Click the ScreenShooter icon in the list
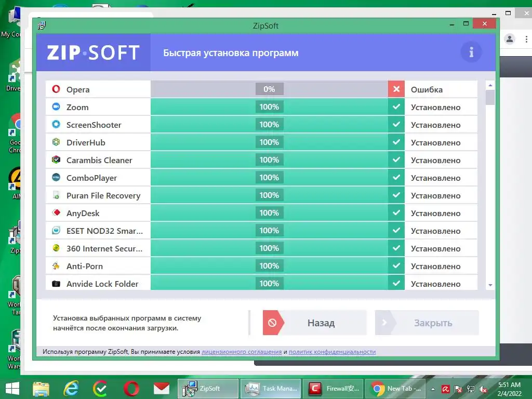 pos(56,125)
